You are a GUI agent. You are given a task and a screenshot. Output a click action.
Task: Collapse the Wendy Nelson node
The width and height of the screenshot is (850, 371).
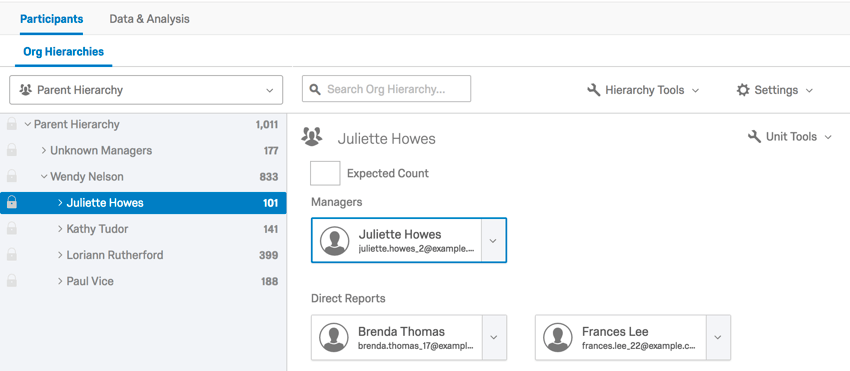coord(44,177)
